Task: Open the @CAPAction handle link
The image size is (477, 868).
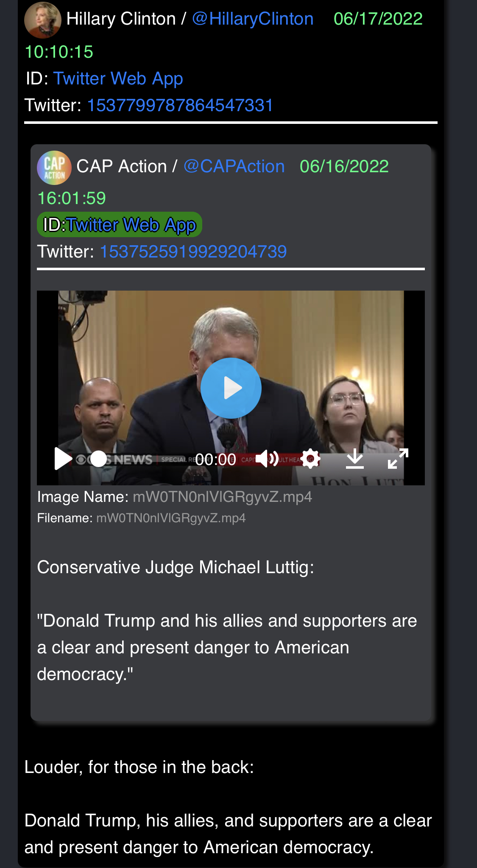Action: pyautogui.click(x=234, y=166)
